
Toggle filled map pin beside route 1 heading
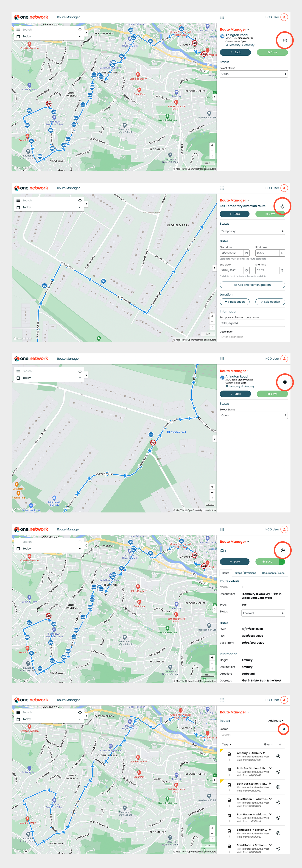point(283,550)
